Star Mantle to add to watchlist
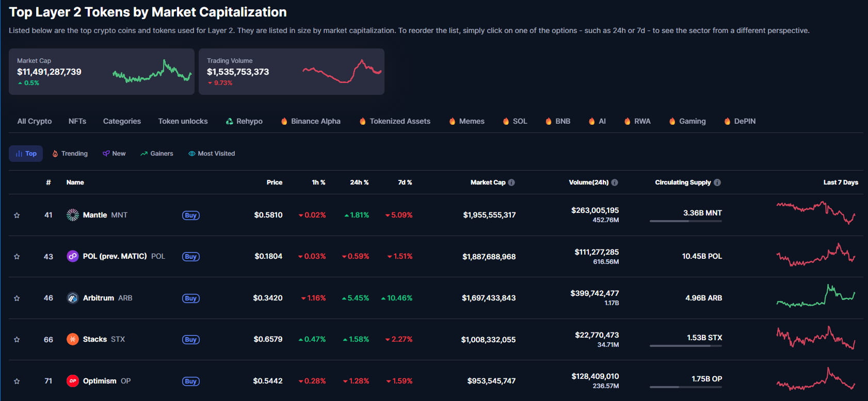The height and width of the screenshot is (401, 868). click(17, 215)
